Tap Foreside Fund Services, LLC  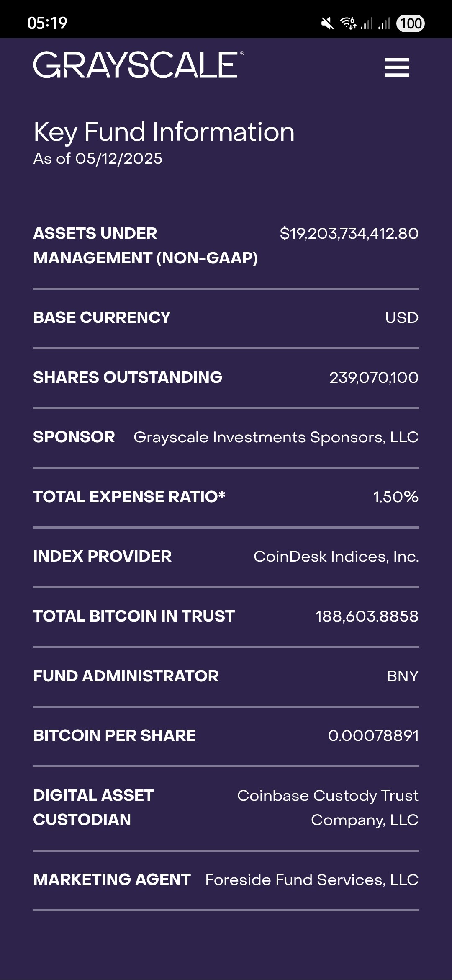[x=312, y=880]
